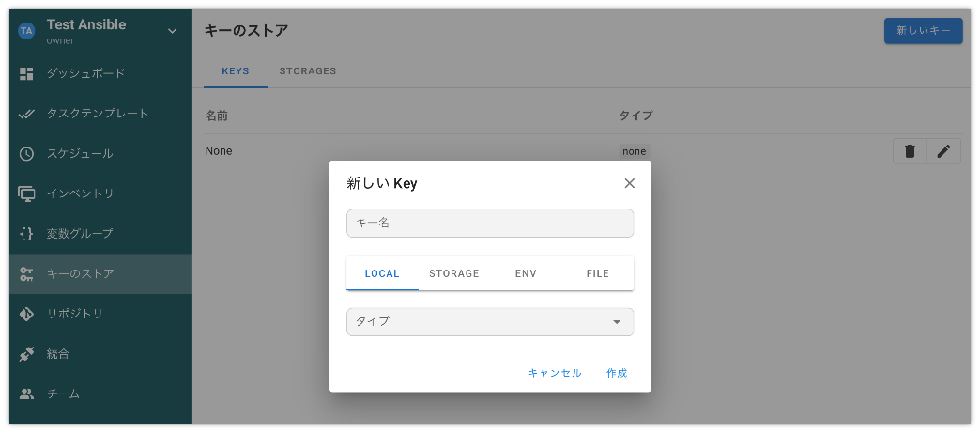
Task: Open the ダッシュボード dashboard icon
Action: click(x=26, y=73)
